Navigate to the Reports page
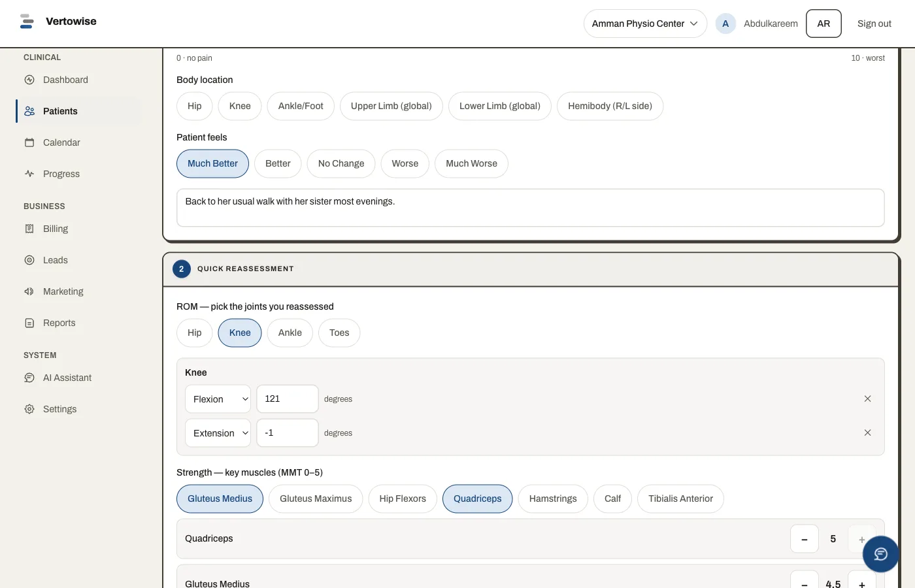Viewport: 915px width, 588px height. (x=78, y=323)
